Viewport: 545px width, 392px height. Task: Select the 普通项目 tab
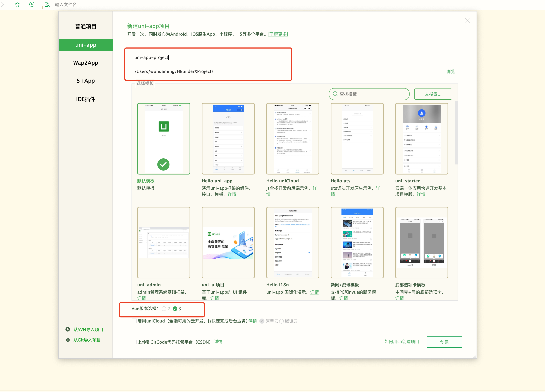point(85,27)
